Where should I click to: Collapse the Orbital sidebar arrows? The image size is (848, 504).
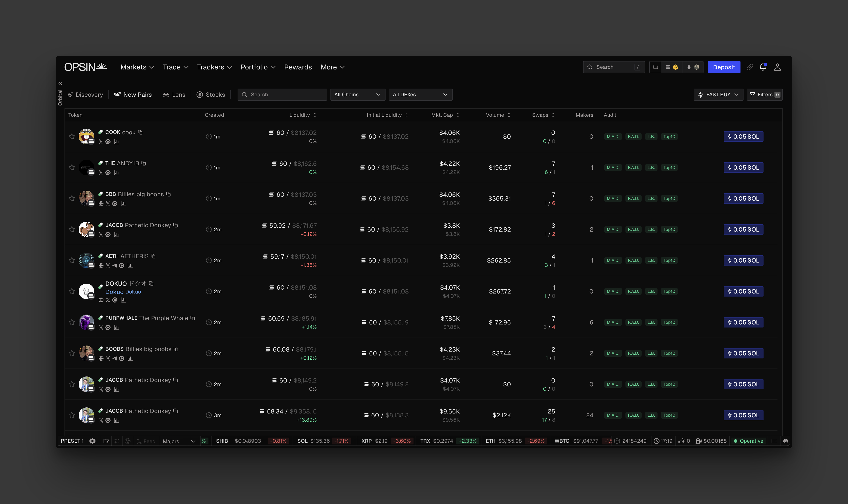point(60,83)
